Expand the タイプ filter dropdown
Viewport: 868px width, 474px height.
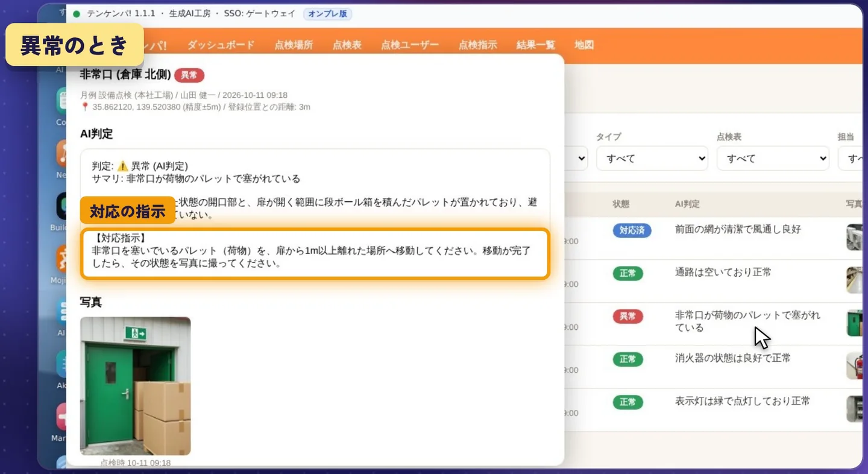coord(652,159)
